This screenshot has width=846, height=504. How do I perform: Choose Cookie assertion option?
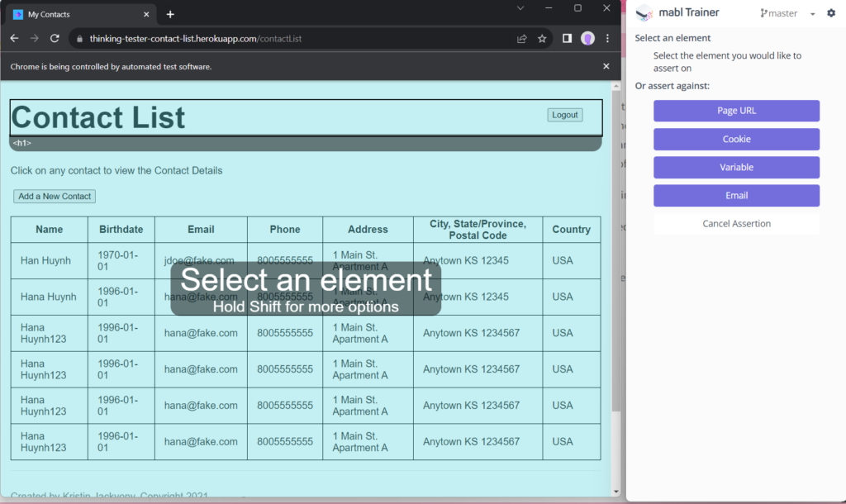(736, 139)
